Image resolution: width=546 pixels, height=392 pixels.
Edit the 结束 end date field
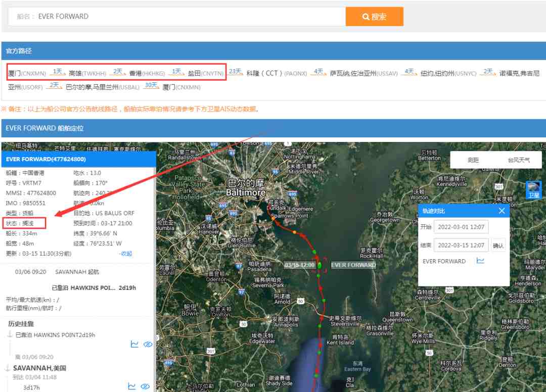pos(461,245)
